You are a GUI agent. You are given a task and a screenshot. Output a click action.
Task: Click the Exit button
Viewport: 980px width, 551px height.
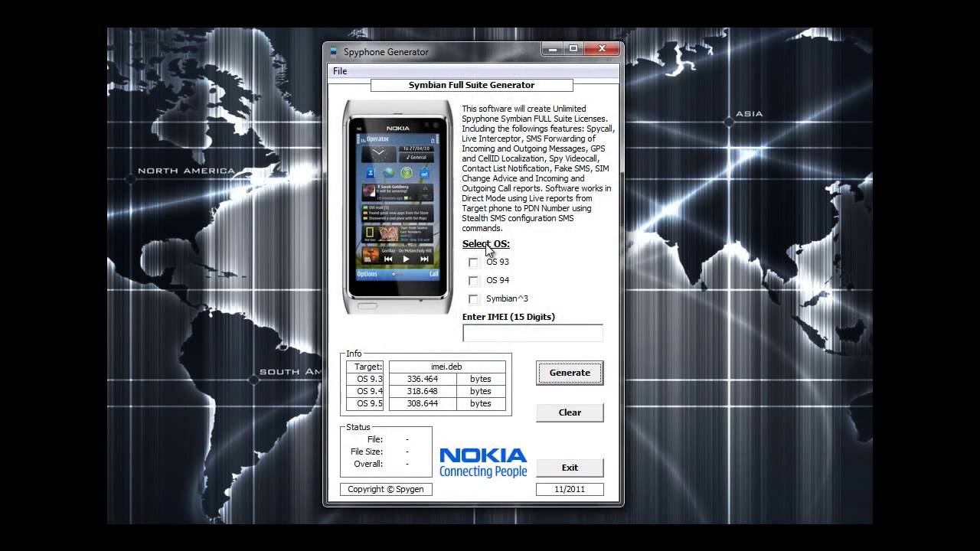[570, 468]
